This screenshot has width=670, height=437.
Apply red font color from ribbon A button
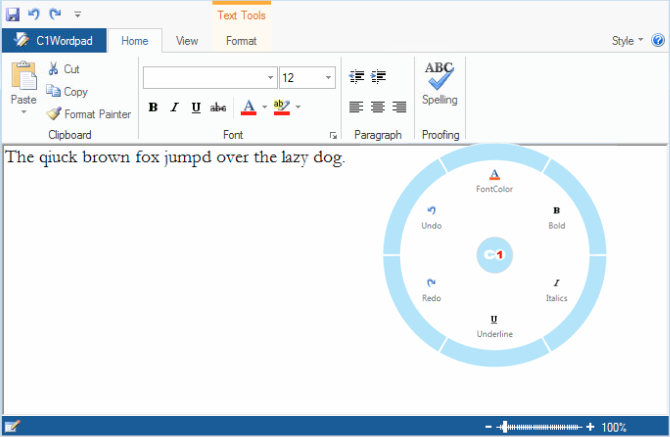tap(249, 107)
